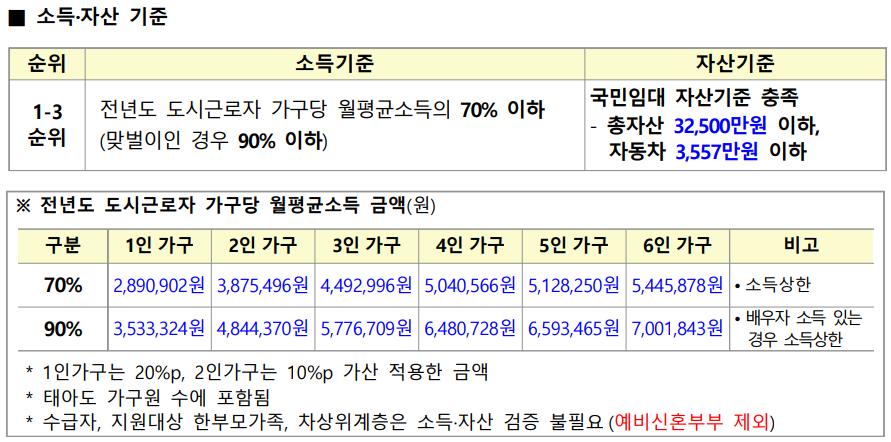This screenshot has height=442, width=891.
Task: Click the text 70% 이하 in income criteria
Action: pyautogui.click(x=503, y=109)
